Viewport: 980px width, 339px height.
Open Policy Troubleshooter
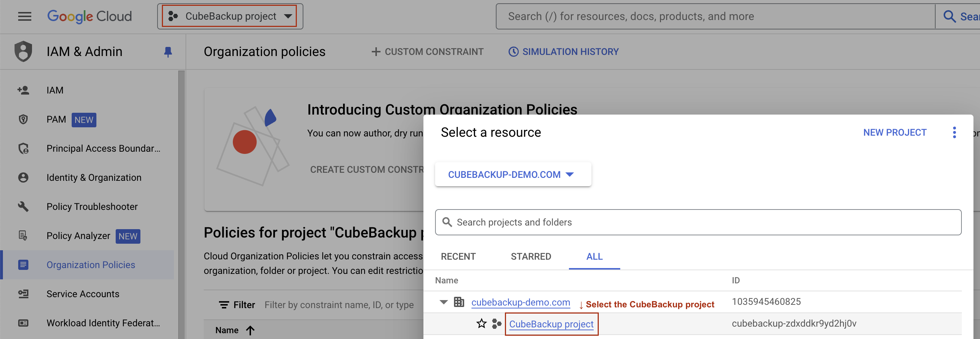(92, 207)
